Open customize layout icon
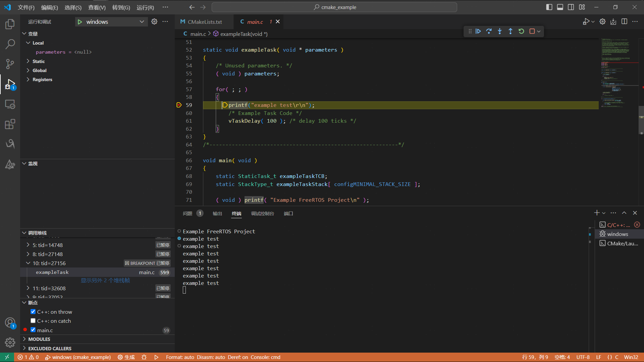The height and width of the screenshot is (362, 644). pyautogui.click(x=582, y=7)
